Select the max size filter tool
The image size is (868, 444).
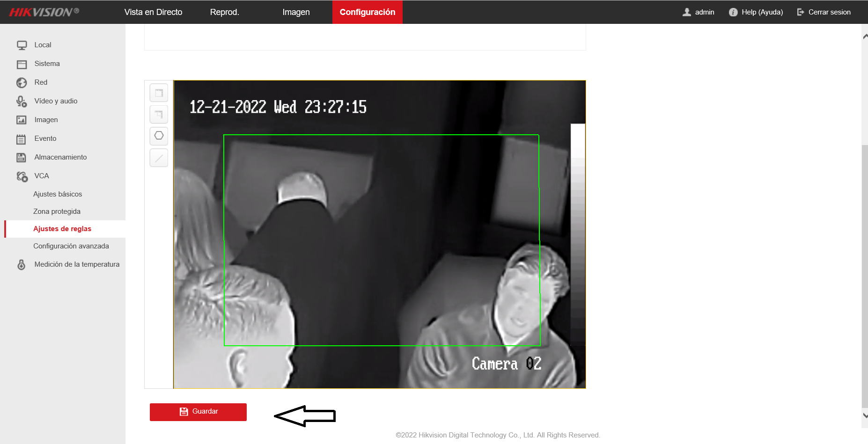[159, 93]
